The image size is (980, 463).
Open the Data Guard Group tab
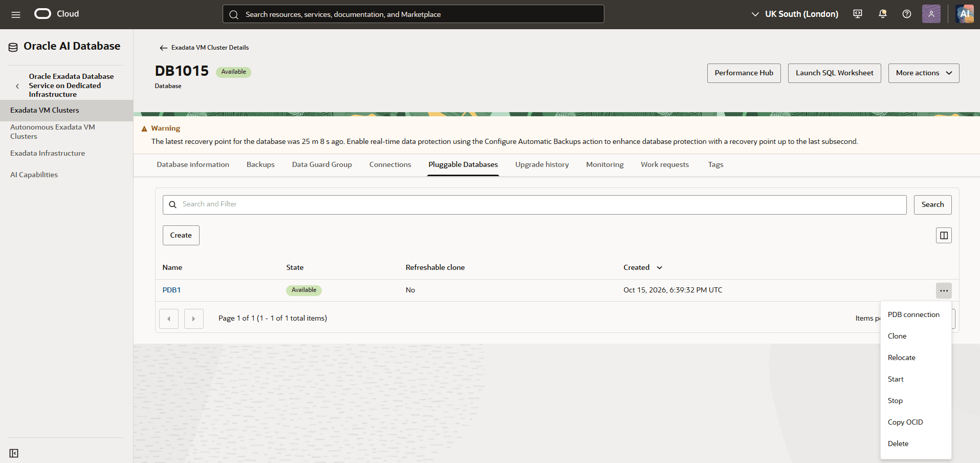click(322, 165)
